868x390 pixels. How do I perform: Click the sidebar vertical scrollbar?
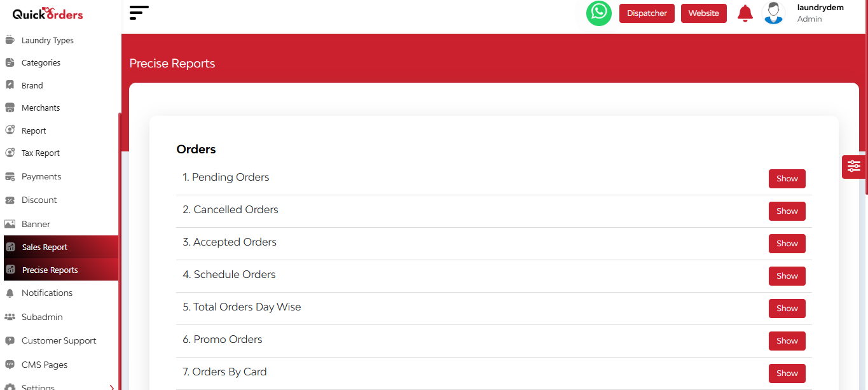coord(120,251)
